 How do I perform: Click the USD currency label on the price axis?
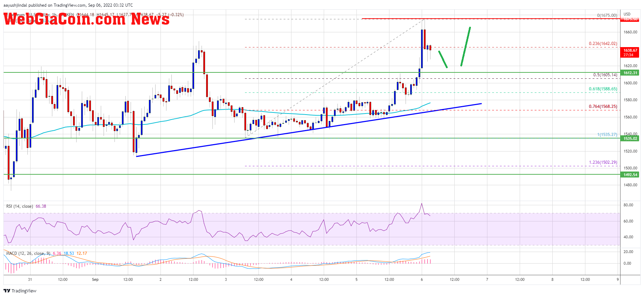(x=627, y=14)
